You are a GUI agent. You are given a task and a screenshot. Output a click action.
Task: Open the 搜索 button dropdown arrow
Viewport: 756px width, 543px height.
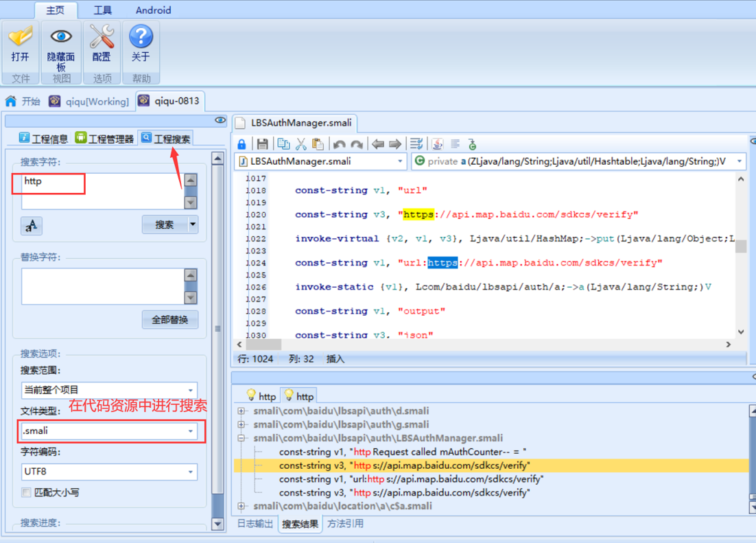pyautogui.click(x=193, y=224)
